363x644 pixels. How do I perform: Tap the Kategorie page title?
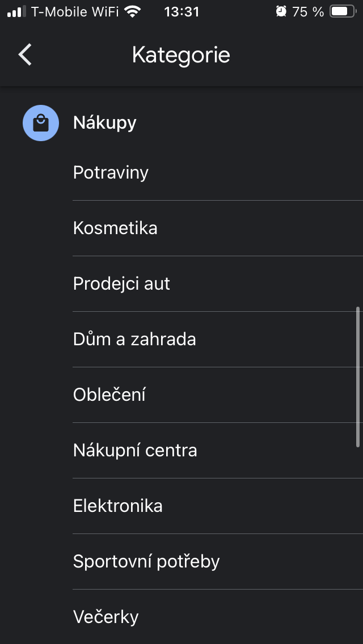181,55
